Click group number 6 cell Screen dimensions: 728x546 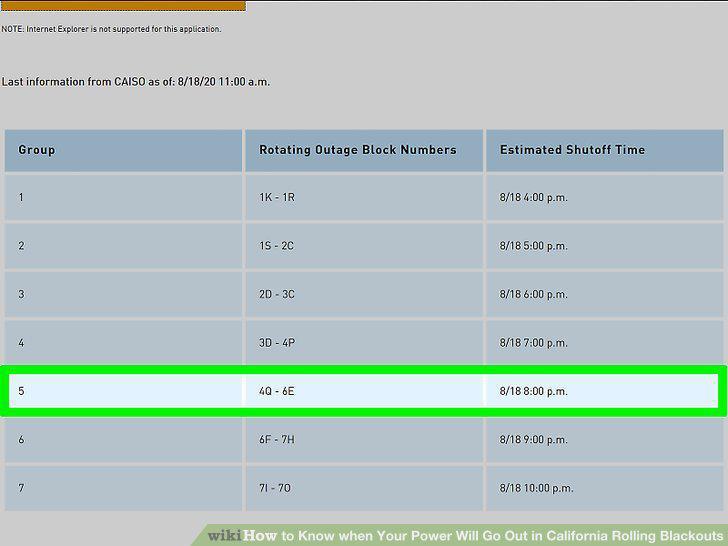click(x=123, y=440)
